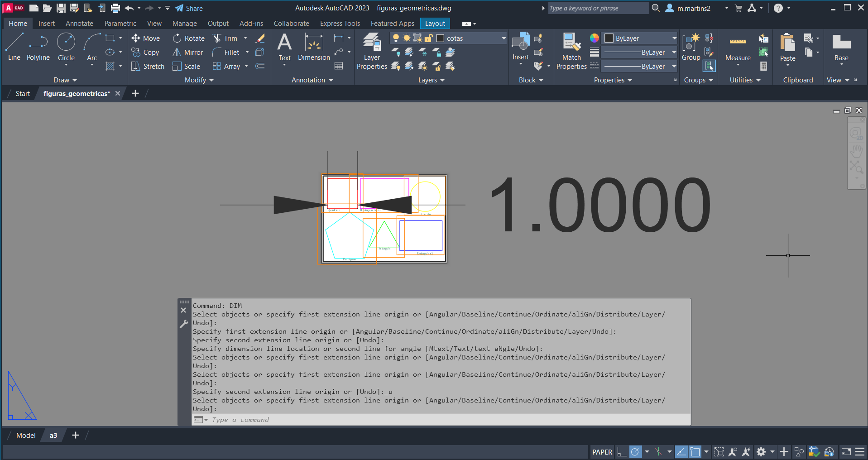Open the cotas layer dropdown
The height and width of the screenshot is (460, 868).
[503, 38]
